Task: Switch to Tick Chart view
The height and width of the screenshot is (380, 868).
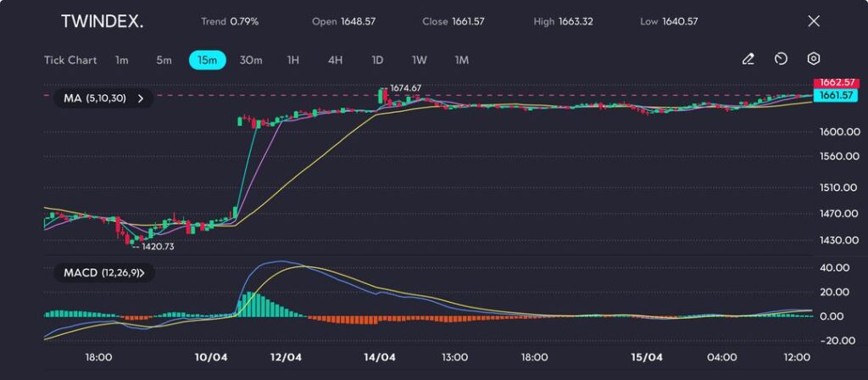Action: tap(70, 60)
